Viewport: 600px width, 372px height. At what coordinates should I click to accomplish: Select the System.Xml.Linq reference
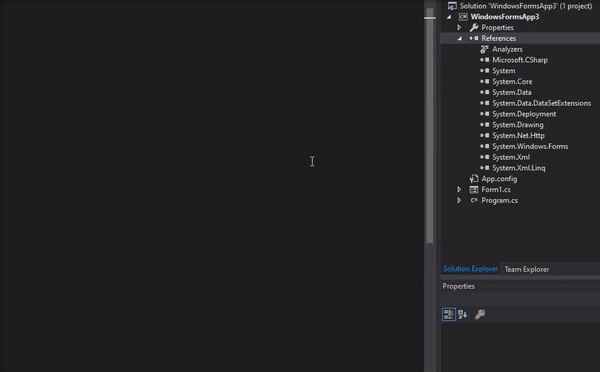(x=518, y=168)
